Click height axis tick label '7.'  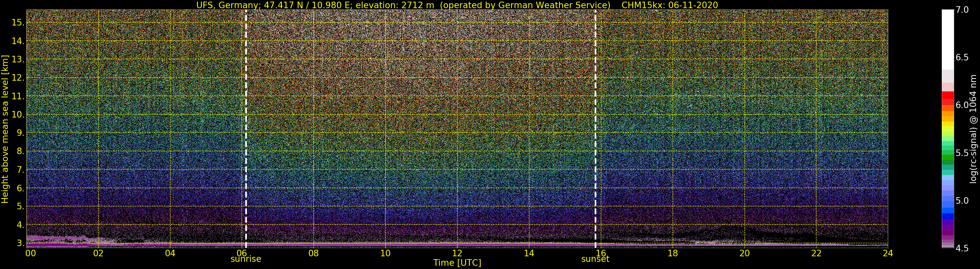point(20,170)
